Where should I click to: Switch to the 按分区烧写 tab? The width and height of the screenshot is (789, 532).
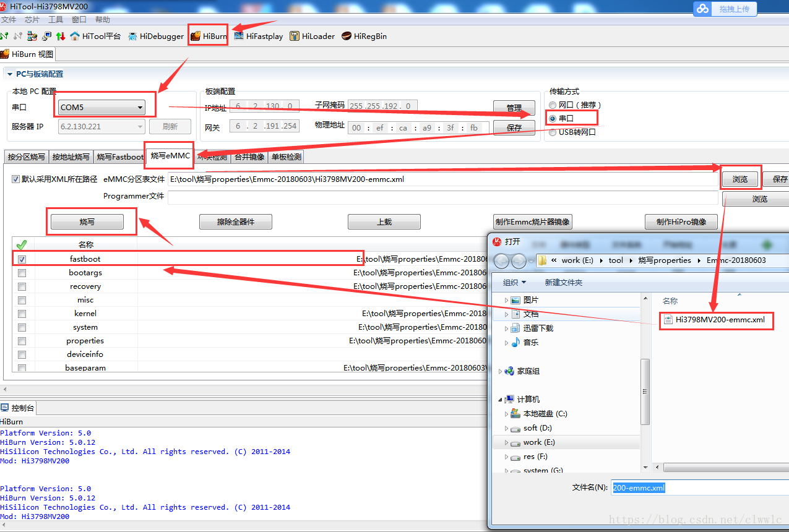point(26,157)
